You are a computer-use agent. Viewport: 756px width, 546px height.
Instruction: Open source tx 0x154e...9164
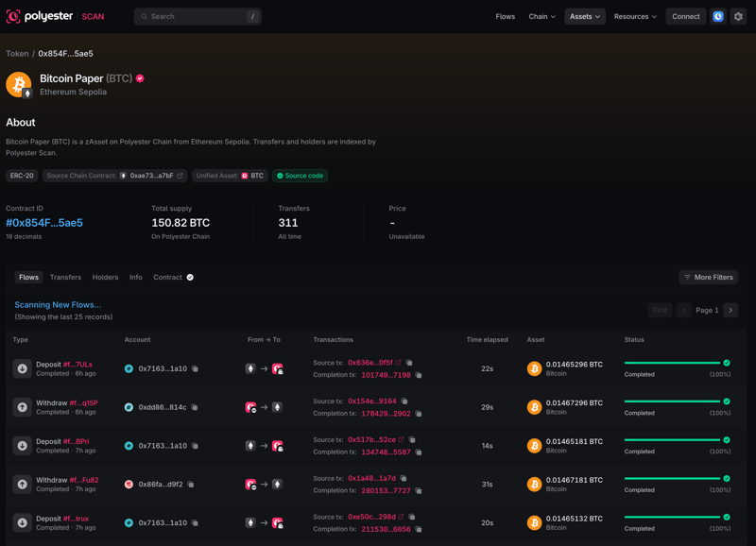pyautogui.click(x=372, y=401)
